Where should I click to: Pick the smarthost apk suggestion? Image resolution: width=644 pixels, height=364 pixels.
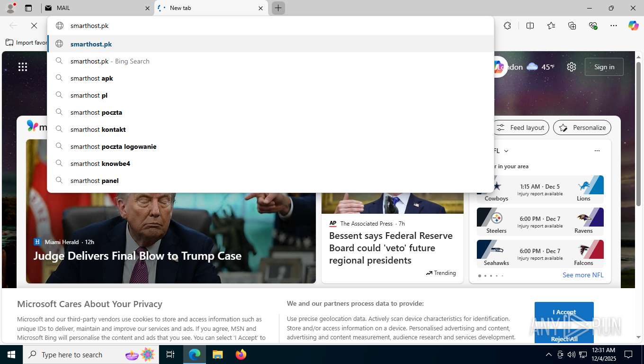click(270, 78)
